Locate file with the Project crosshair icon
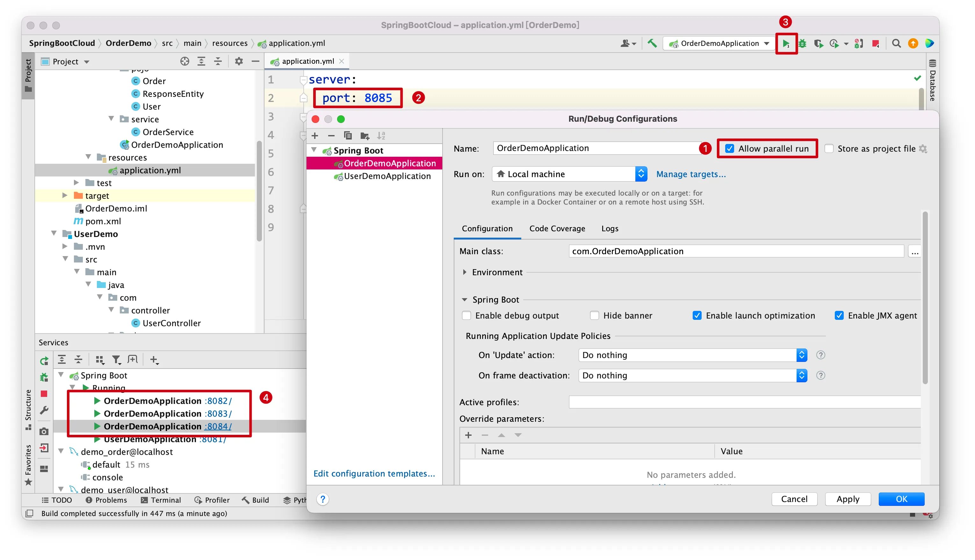The image size is (975, 560). coord(184,61)
